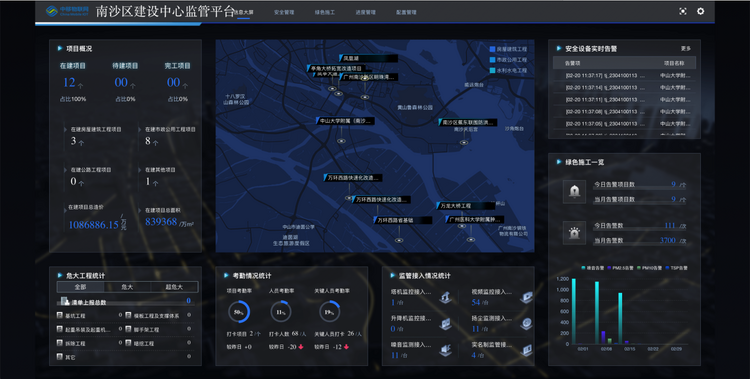Click the noise monitoring access icon
This screenshot has width=750, height=379.
coord(445,350)
